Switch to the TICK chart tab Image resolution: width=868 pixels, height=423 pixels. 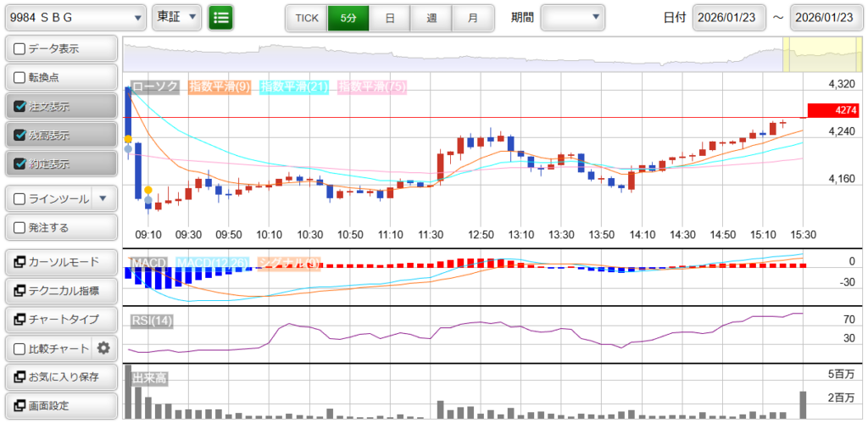click(x=306, y=17)
